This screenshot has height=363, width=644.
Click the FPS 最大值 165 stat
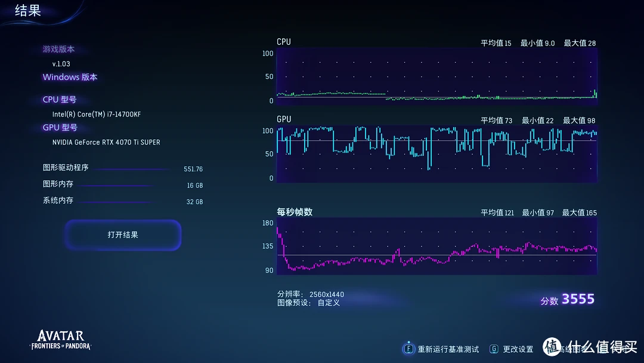coord(580,213)
